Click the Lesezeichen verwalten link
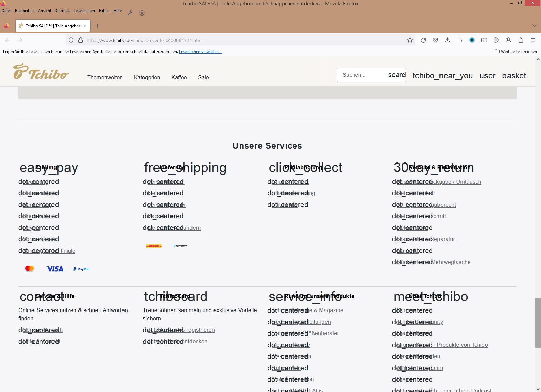 (x=200, y=52)
